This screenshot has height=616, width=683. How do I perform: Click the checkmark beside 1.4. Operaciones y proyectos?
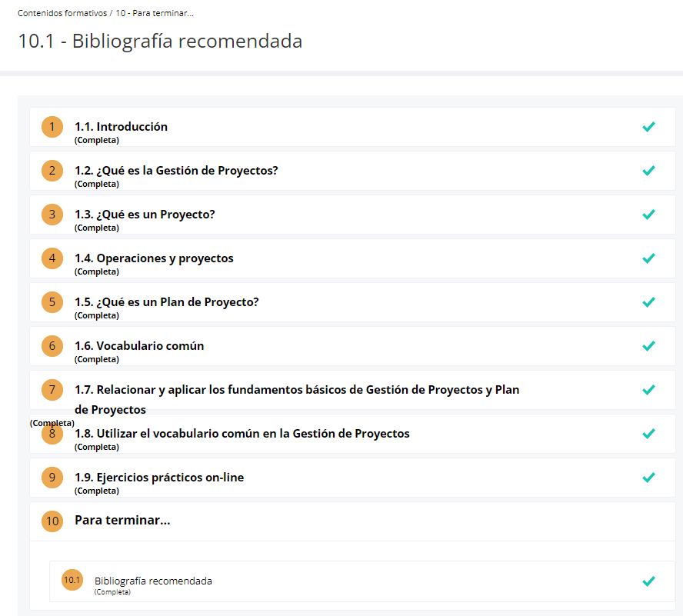tap(648, 258)
